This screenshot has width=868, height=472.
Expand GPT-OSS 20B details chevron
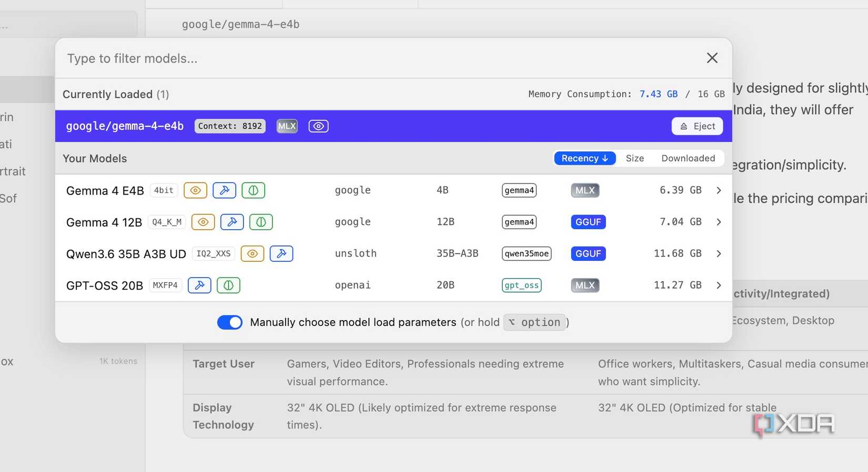(719, 285)
